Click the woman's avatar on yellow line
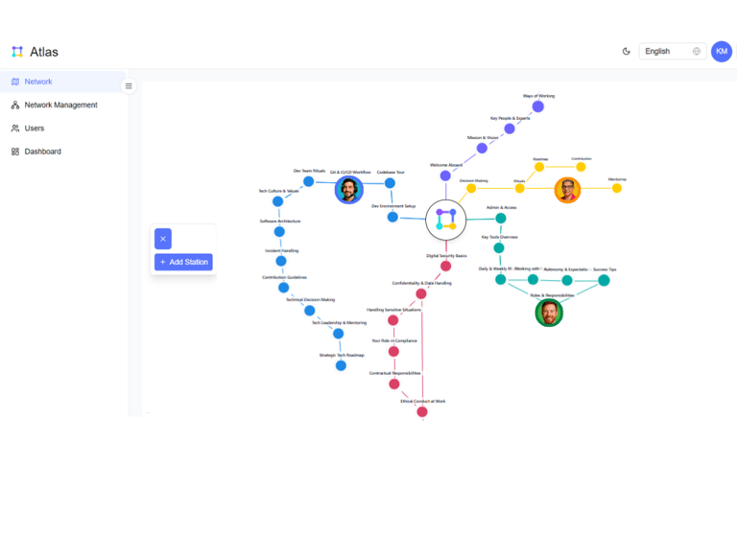Viewport: 737px width, 560px height. [x=567, y=190]
